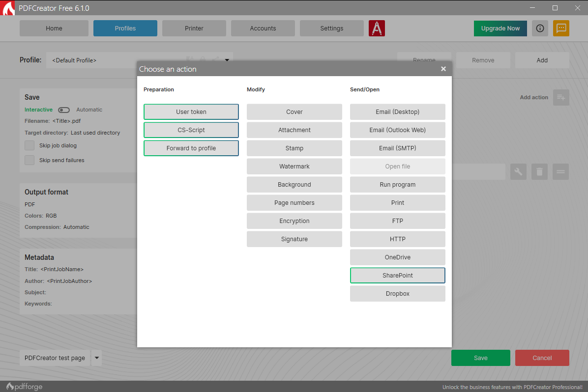Image resolution: width=588 pixels, height=392 pixels.
Task: Click the Add profile button
Action: [x=542, y=60]
